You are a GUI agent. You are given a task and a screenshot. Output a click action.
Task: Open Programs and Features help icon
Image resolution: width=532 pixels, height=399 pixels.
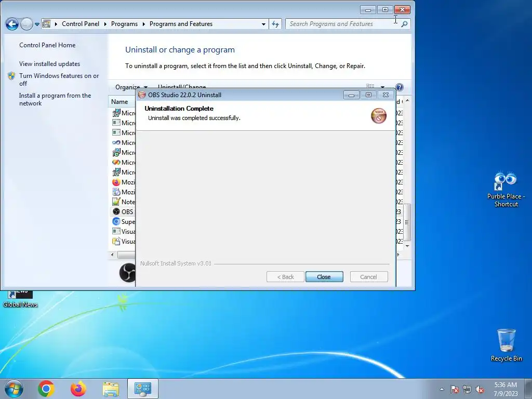click(x=400, y=87)
